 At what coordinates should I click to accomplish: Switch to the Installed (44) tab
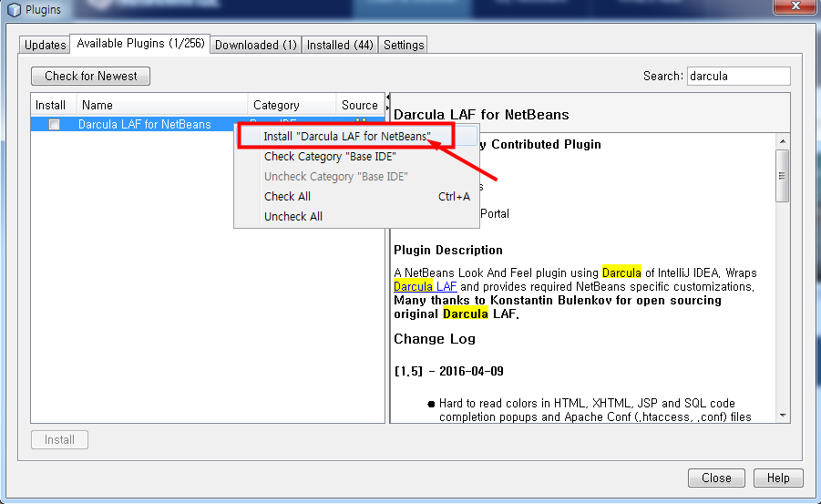click(340, 45)
